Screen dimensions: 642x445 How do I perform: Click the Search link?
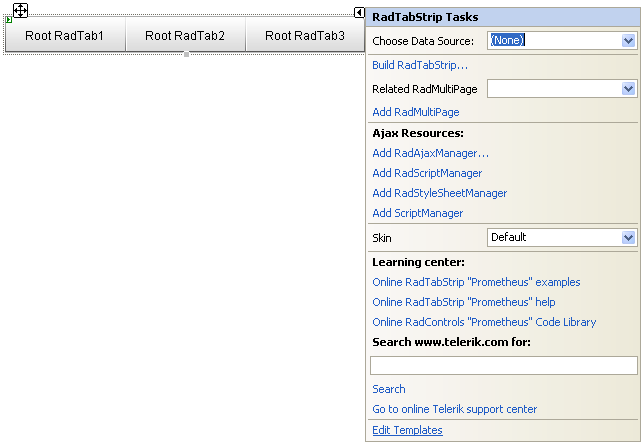pos(389,389)
